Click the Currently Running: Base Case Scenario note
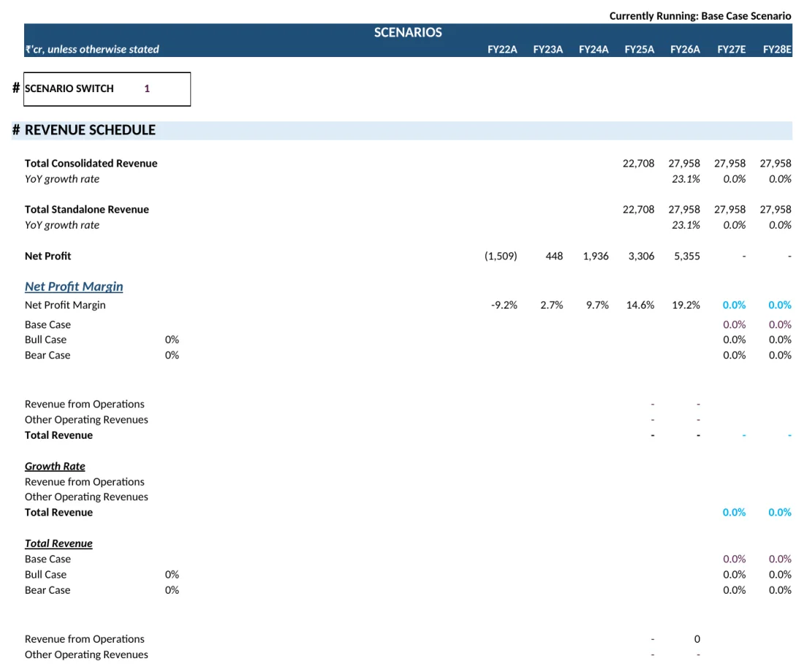Screen dimensions: 804x672 [x=700, y=16]
